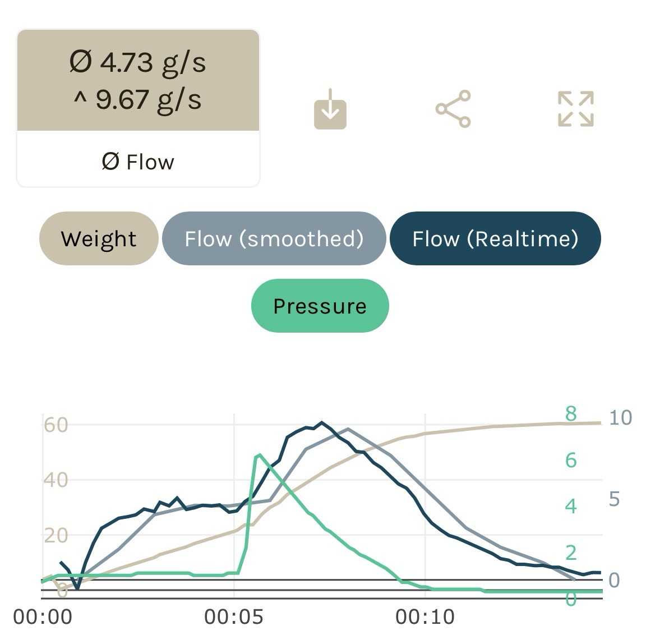Click the 40 weight axis label

click(x=56, y=480)
